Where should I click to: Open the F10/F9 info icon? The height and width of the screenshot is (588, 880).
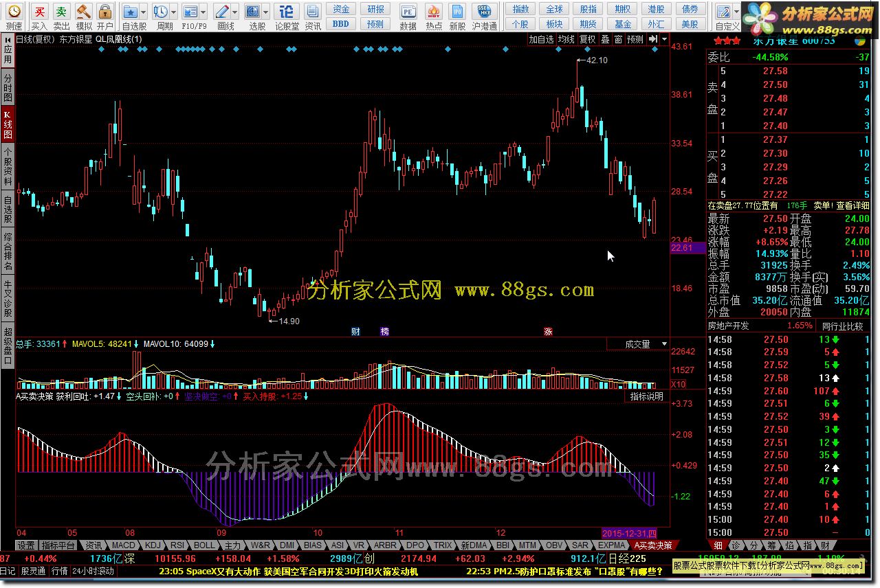coord(190,12)
